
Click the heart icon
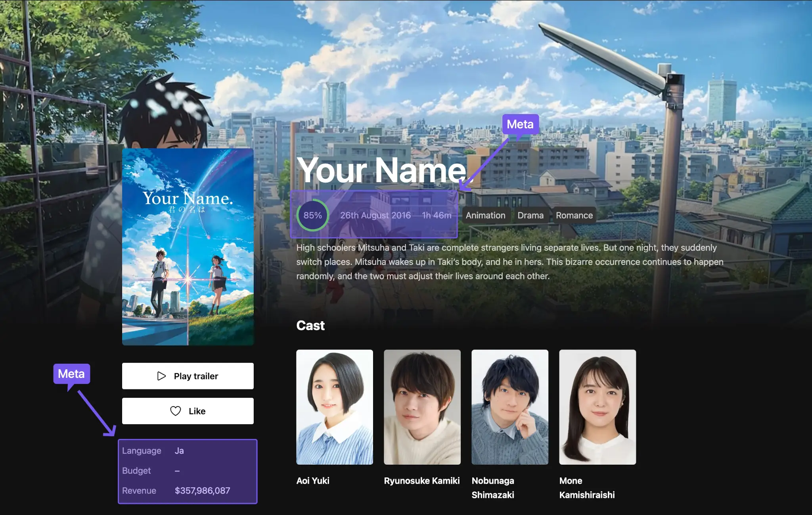pyautogui.click(x=176, y=411)
